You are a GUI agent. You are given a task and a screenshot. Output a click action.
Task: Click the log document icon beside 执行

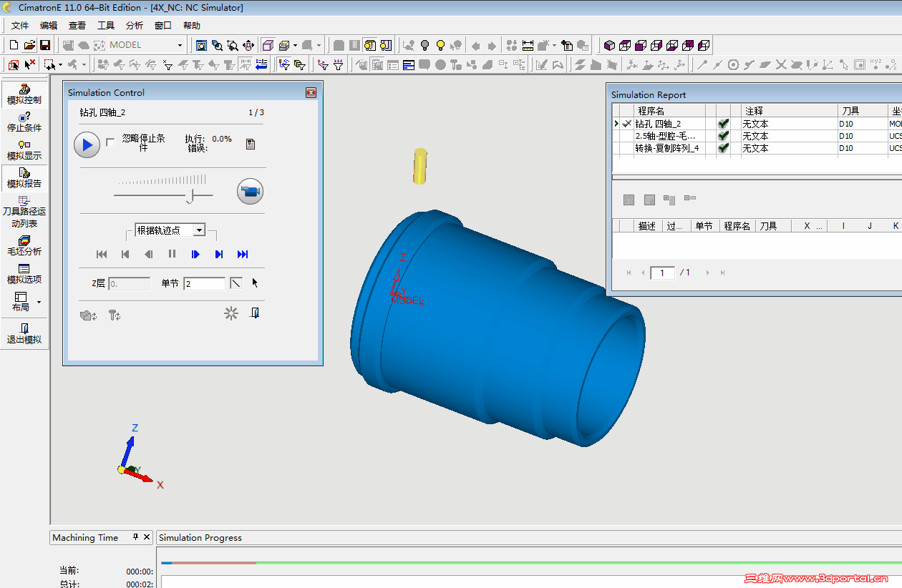coord(251,144)
